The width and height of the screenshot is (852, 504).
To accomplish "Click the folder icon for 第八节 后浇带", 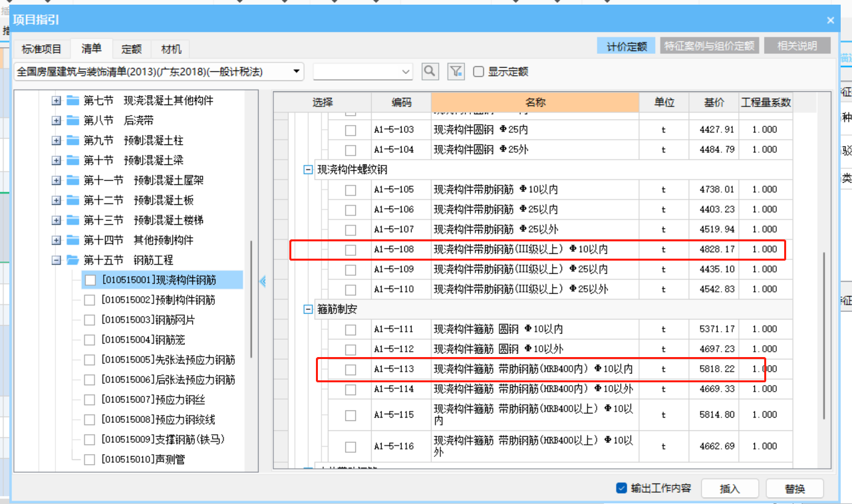I will click(x=73, y=120).
